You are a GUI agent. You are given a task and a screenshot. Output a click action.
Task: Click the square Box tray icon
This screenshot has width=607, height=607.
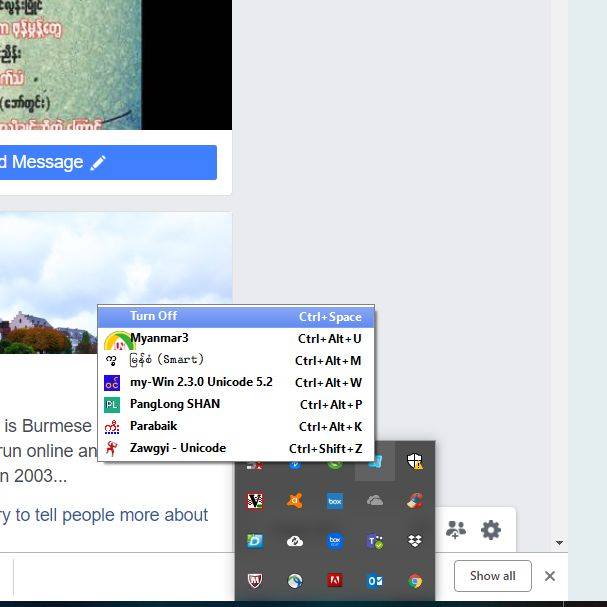click(x=335, y=501)
